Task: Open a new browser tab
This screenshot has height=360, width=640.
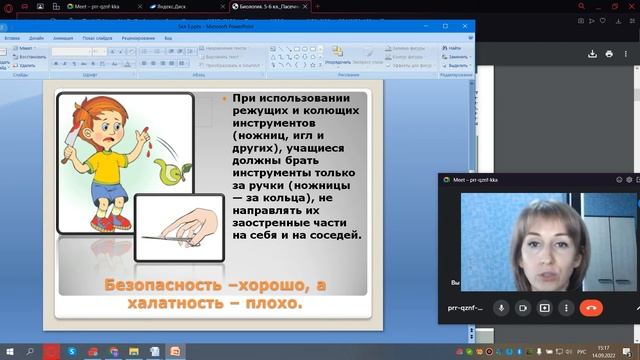Action: [318, 7]
